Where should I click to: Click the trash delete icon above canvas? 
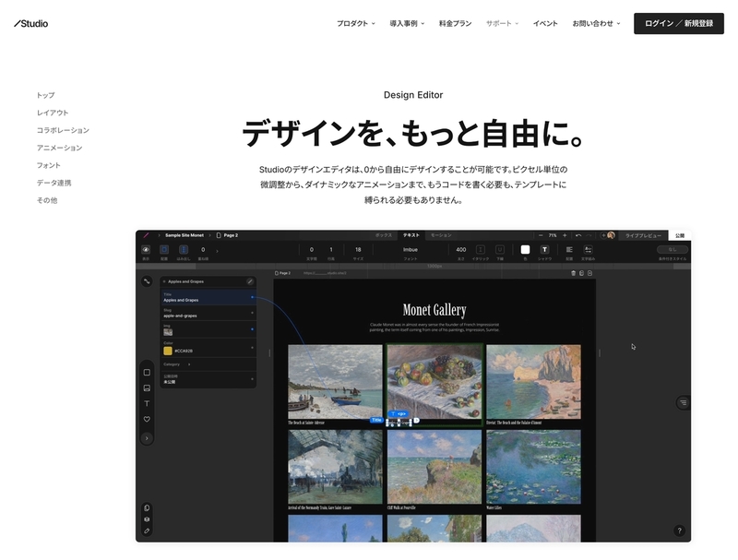(573, 273)
